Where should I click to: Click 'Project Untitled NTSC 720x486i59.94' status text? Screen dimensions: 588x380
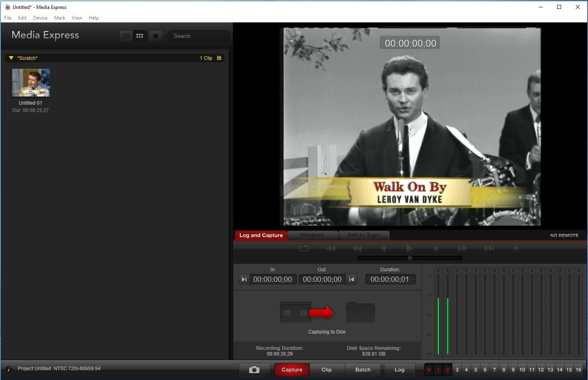[x=59, y=369]
